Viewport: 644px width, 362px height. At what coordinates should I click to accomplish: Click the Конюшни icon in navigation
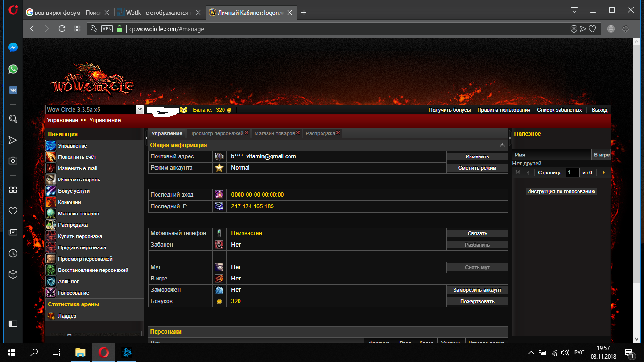point(51,202)
